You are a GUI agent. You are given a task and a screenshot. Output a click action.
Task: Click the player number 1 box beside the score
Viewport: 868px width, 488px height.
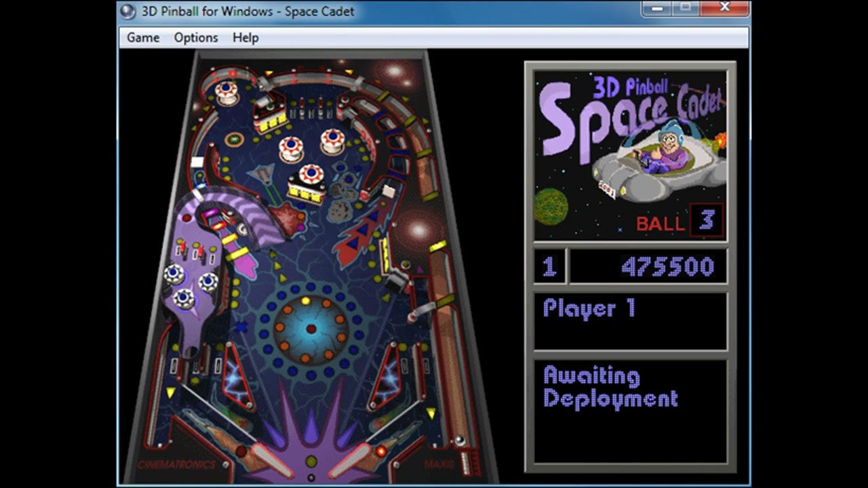click(549, 266)
